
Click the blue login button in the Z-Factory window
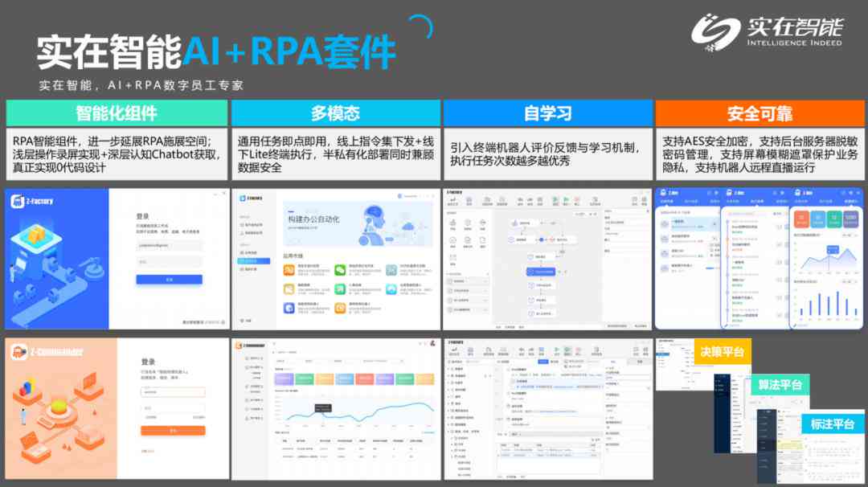[170, 280]
